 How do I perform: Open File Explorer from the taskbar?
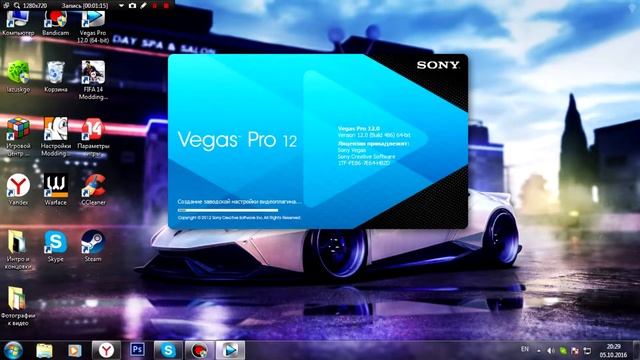point(44,351)
